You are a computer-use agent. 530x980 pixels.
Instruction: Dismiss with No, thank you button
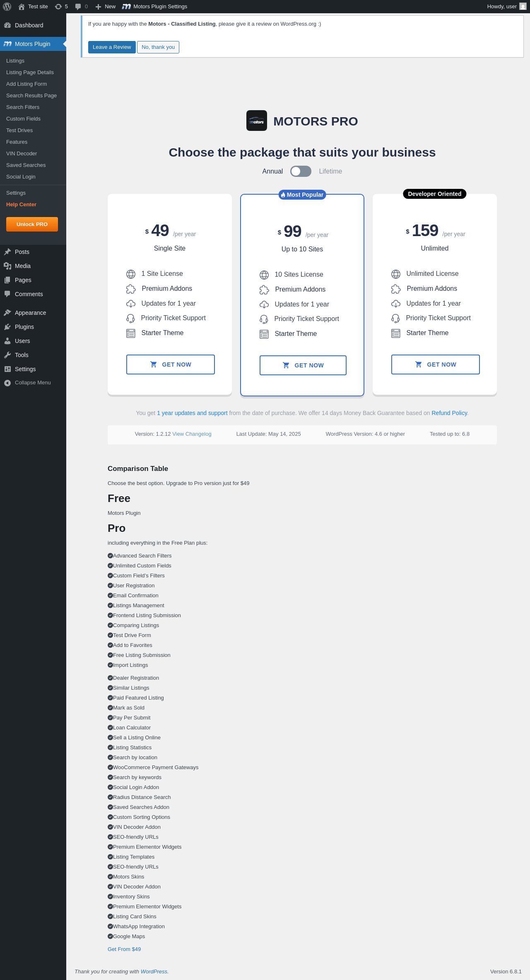(158, 47)
